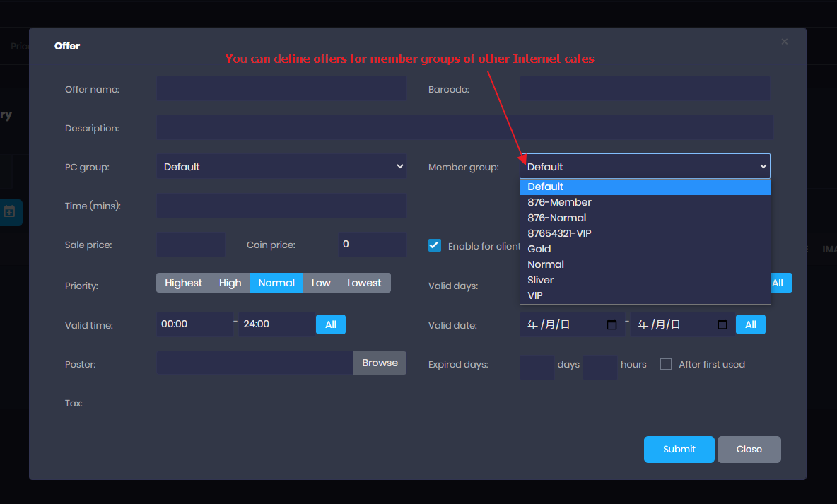The height and width of the screenshot is (504, 837).
Task: Choose Gold member group option
Action: 539,249
